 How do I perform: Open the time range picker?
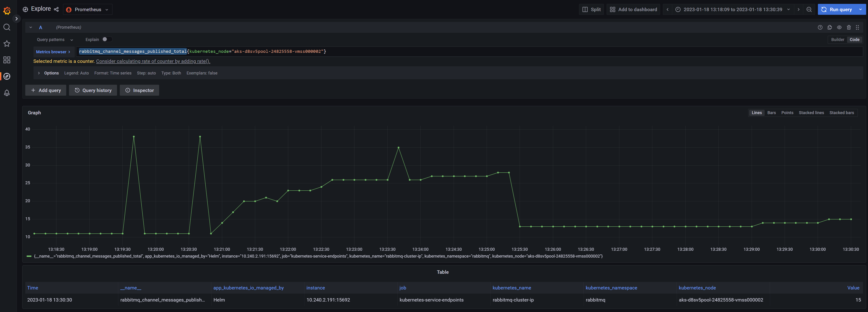(x=733, y=9)
